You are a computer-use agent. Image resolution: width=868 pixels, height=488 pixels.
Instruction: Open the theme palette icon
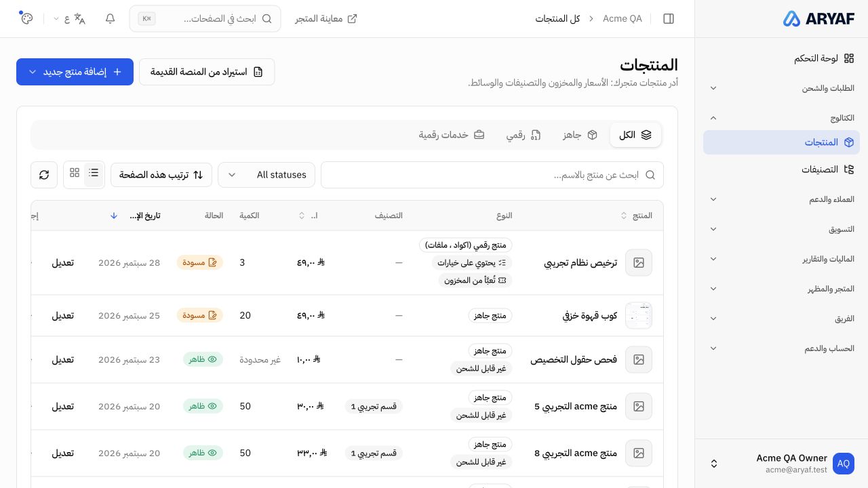pyautogui.click(x=26, y=18)
